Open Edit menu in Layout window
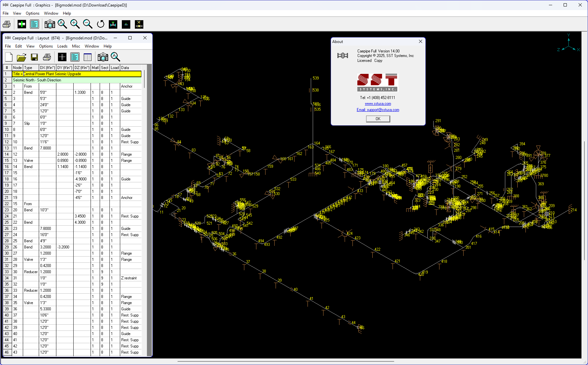588x365 pixels. coord(19,46)
